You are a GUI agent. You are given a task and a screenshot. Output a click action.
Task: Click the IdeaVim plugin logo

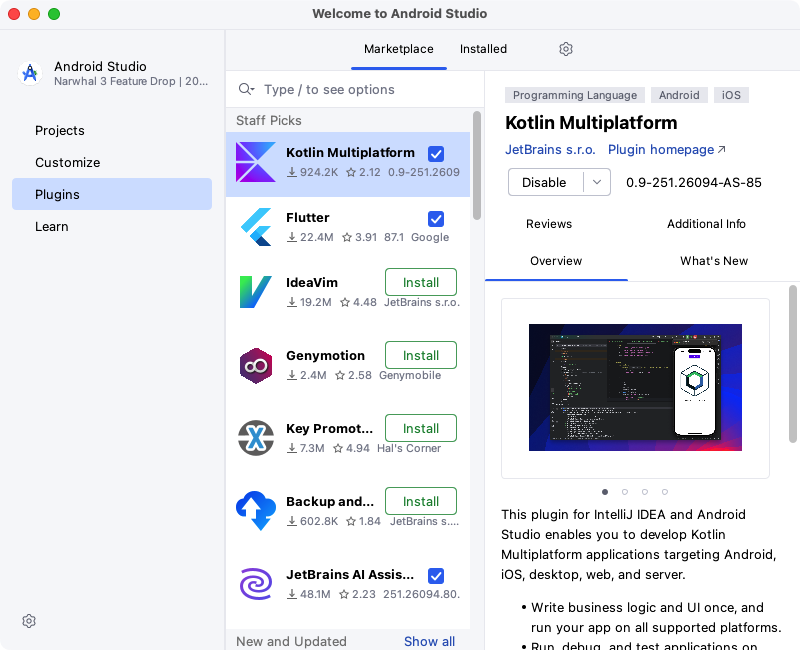[255, 292]
